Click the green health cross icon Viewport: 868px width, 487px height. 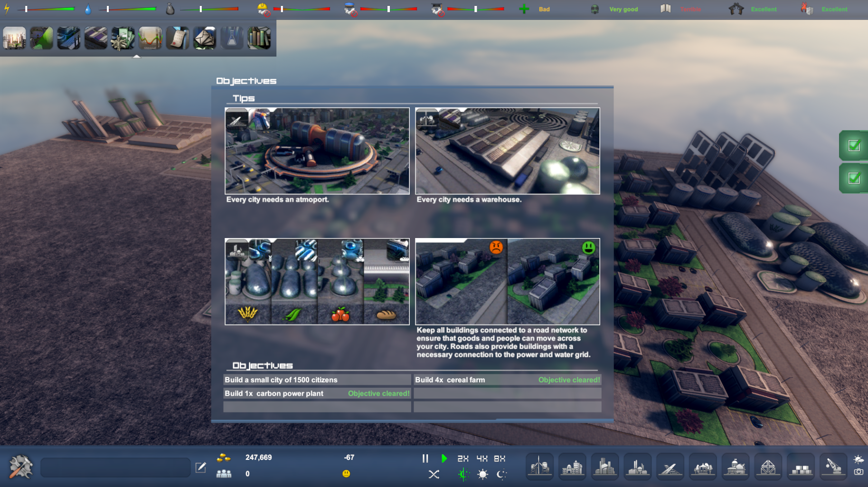[x=524, y=9]
